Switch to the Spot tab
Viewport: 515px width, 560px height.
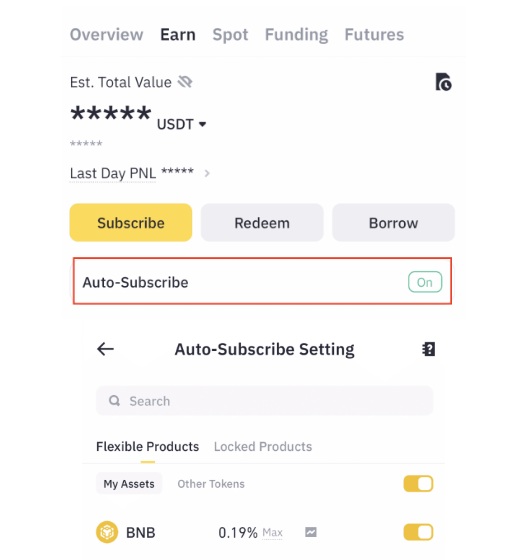[230, 35]
